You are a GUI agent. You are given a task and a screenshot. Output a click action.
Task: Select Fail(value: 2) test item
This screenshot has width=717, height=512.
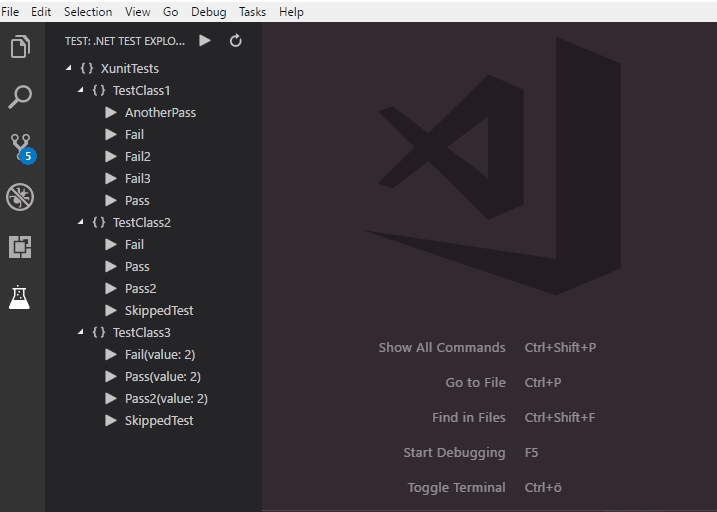tap(160, 355)
